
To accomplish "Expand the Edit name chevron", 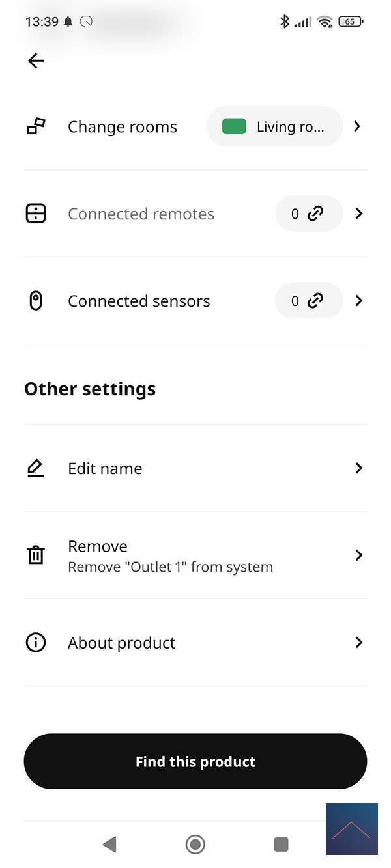I will click(358, 468).
